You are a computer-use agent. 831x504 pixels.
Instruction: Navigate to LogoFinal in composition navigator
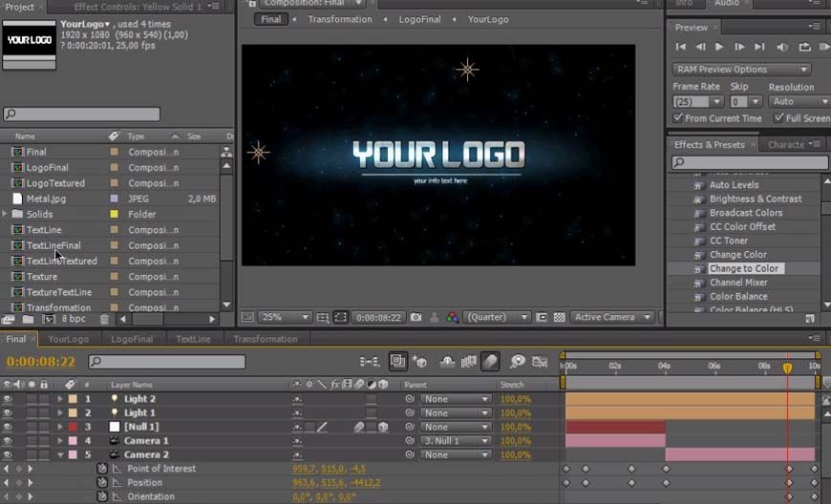[419, 19]
